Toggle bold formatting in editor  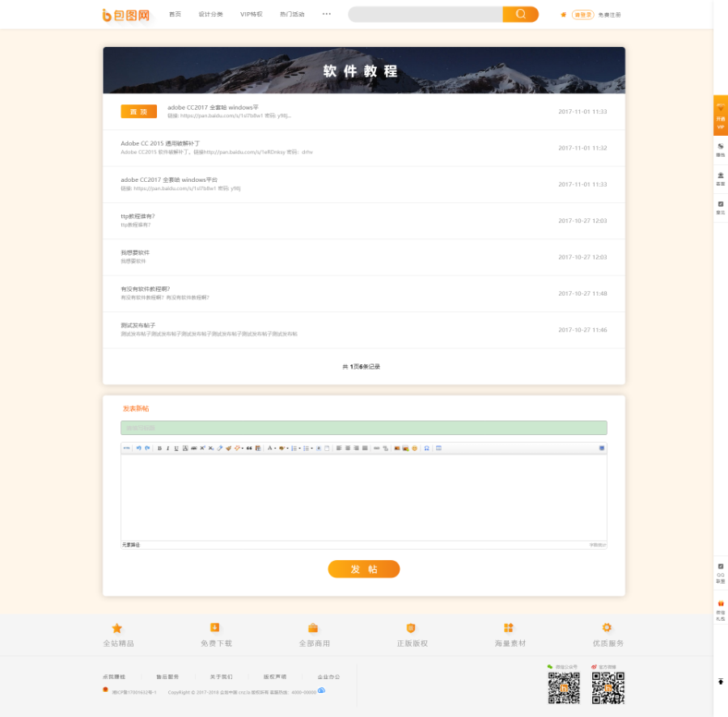pos(159,449)
